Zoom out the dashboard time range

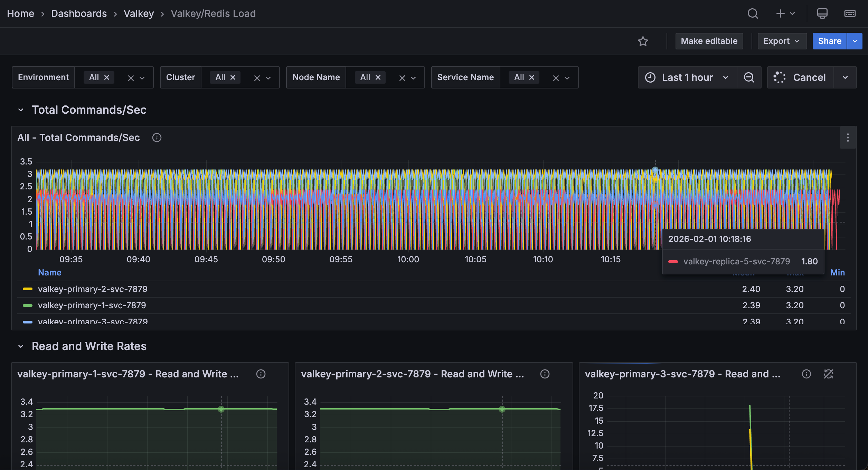pyautogui.click(x=749, y=77)
